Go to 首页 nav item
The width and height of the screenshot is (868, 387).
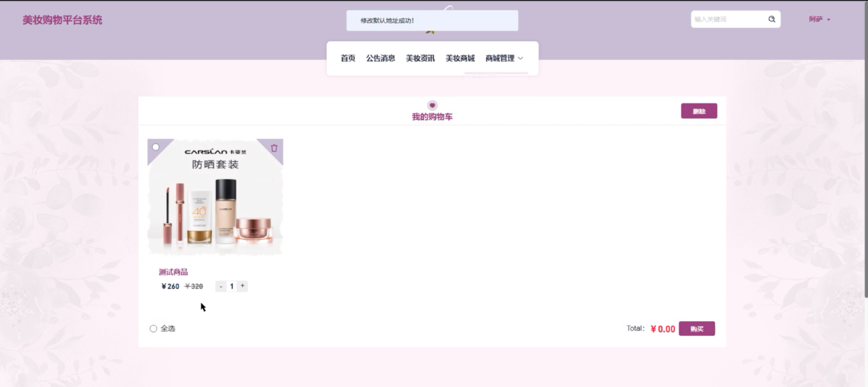point(348,58)
